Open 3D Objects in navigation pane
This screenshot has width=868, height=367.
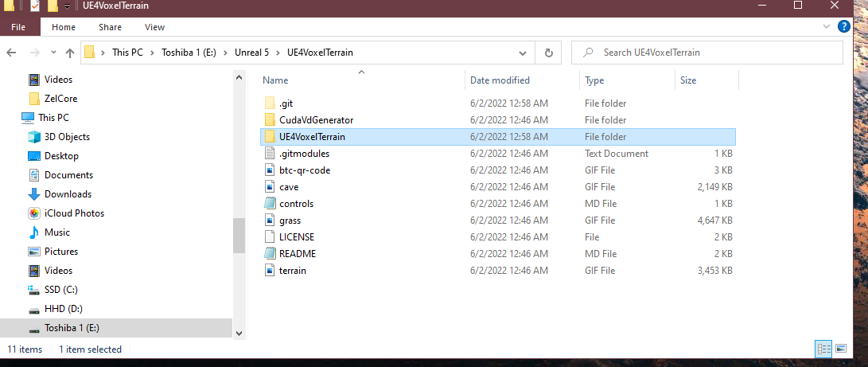tap(67, 137)
